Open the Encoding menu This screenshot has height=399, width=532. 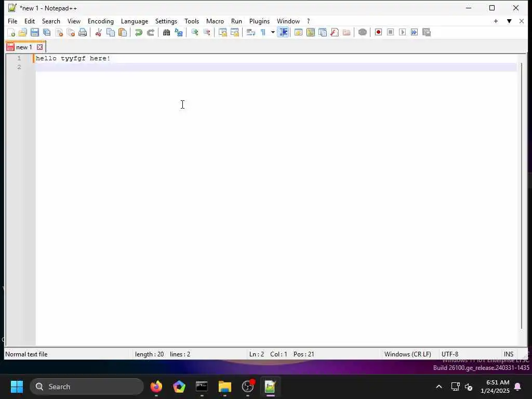100,21
